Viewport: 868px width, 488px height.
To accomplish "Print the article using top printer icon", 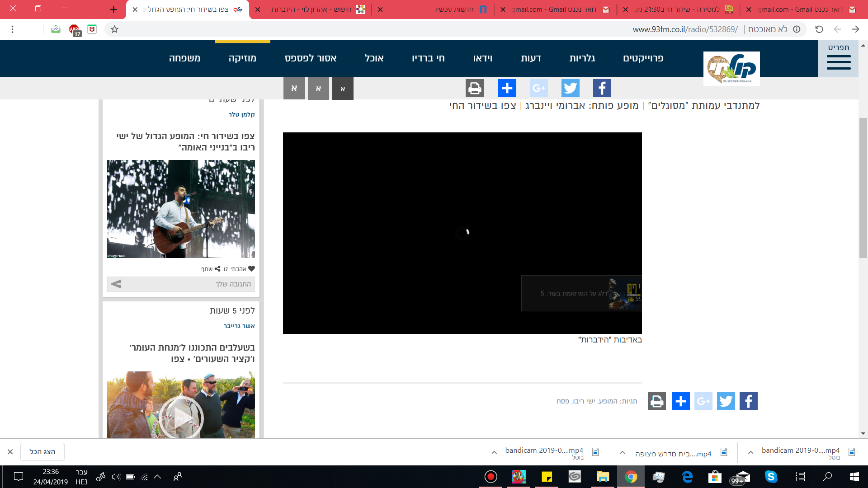I will click(474, 88).
